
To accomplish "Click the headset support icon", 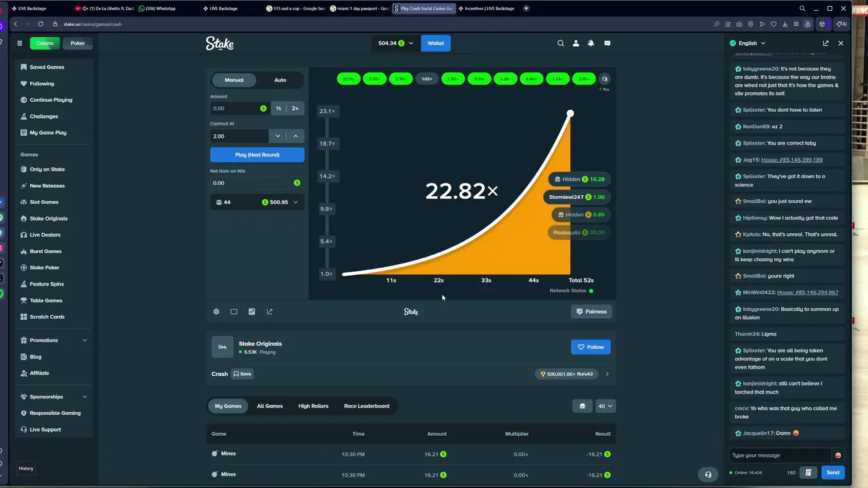I will click(x=708, y=474).
